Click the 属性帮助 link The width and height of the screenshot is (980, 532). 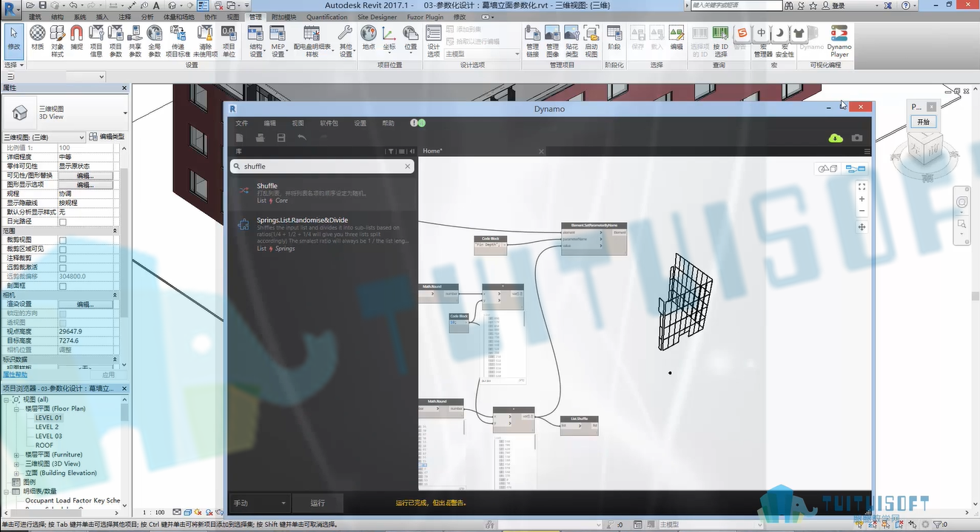(16, 374)
